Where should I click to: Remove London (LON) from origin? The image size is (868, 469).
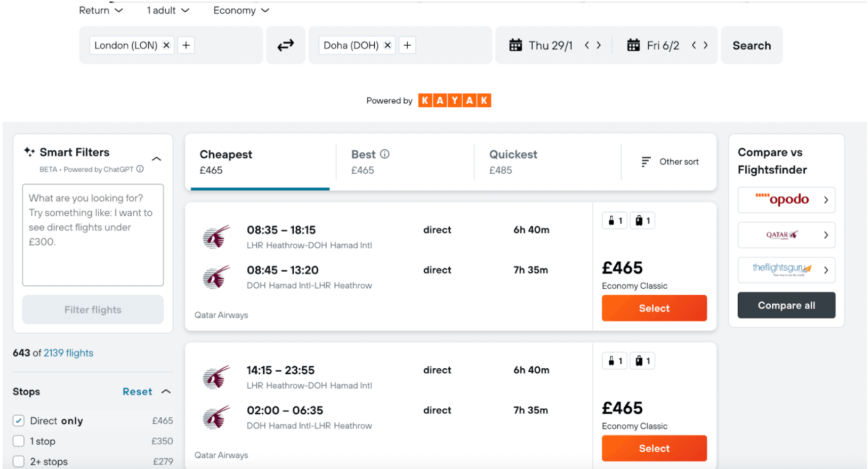click(166, 46)
